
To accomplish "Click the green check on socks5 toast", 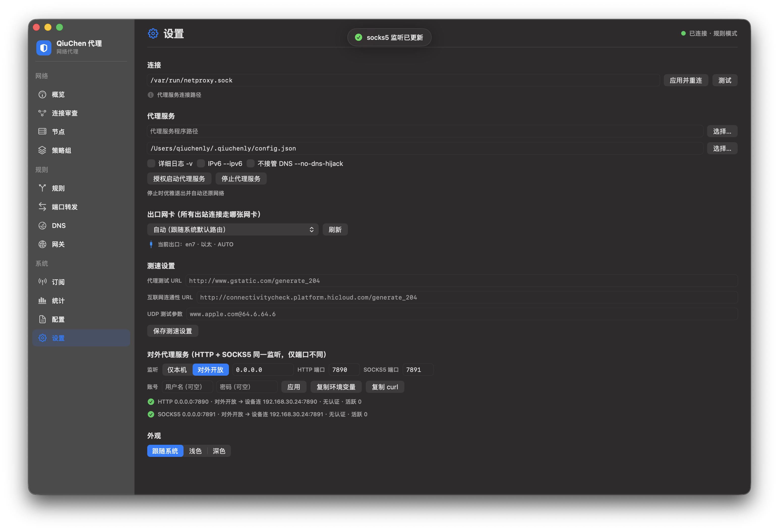I will coord(358,37).
